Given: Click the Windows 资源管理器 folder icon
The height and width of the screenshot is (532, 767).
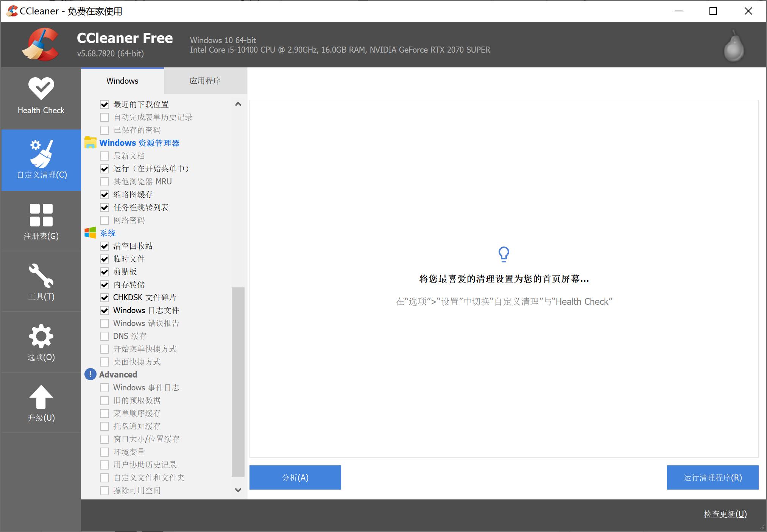Looking at the screenshot, I should [x=90, y=143].
